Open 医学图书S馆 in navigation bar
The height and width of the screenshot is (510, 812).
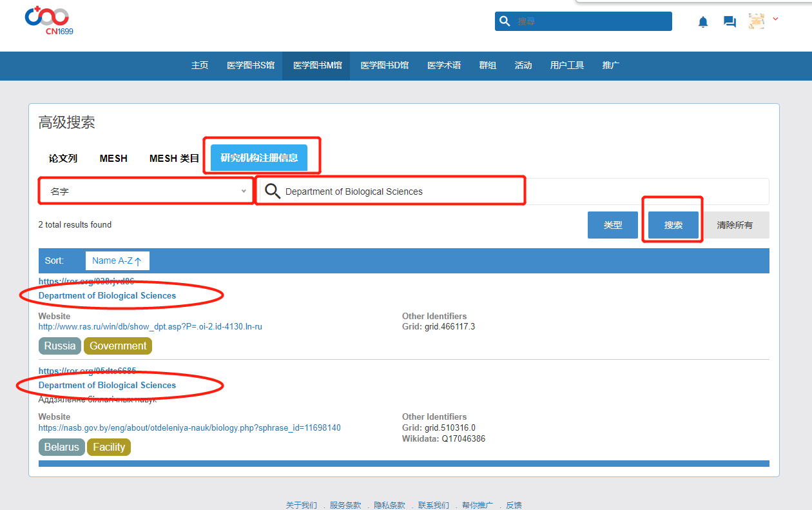251,65
